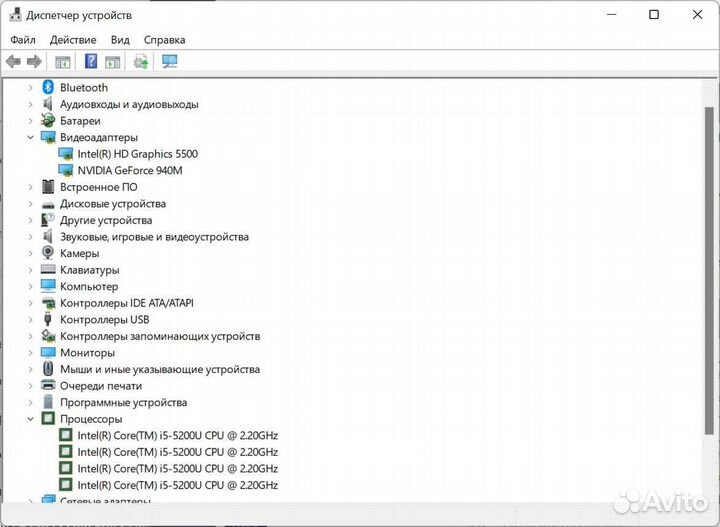Expand the Батареи category
720x527 pixels.
click(x=31, y=121)
